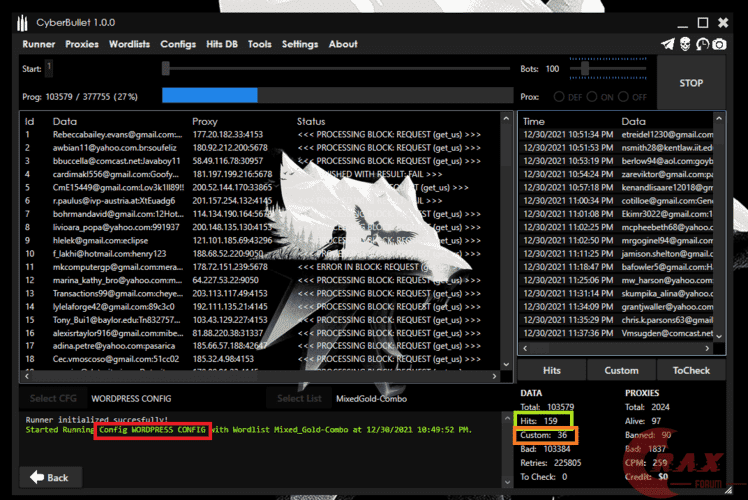Click the Proxy column header
The width and height of the screenshot is (748, 500).
(205, 122)
